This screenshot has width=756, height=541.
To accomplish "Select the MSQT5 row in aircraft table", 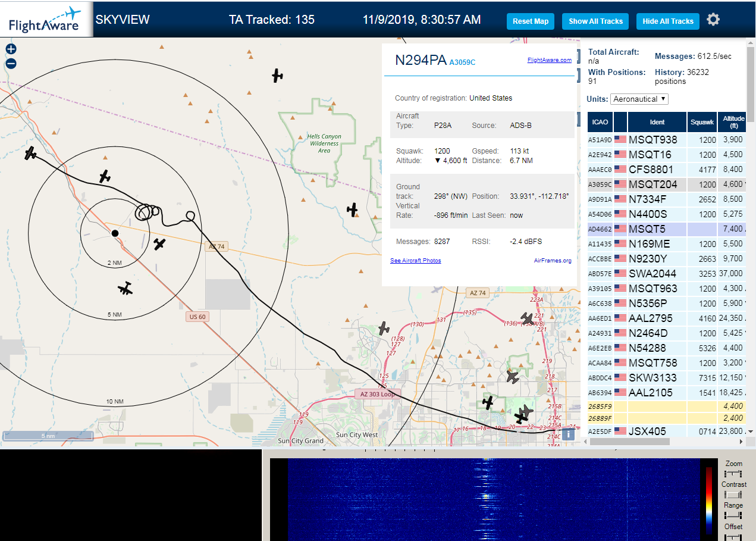I will click(666, 229).
